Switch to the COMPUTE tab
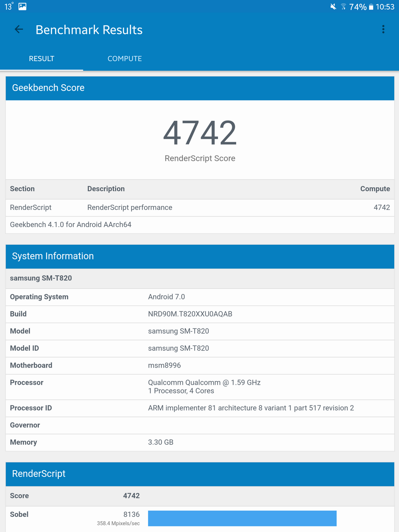The width and height of the screenshot is (399, 532). [124, 59]
